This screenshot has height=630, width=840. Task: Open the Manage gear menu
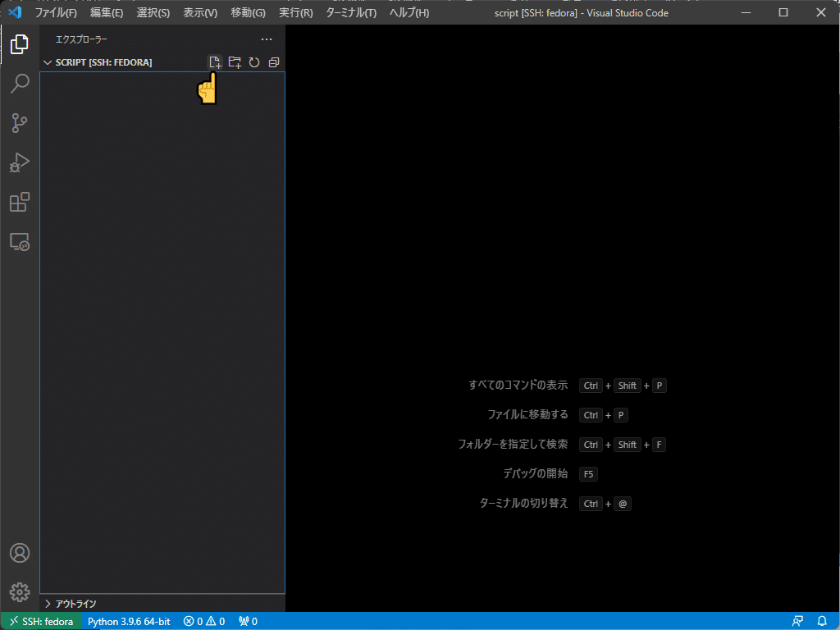click(20, 592)
